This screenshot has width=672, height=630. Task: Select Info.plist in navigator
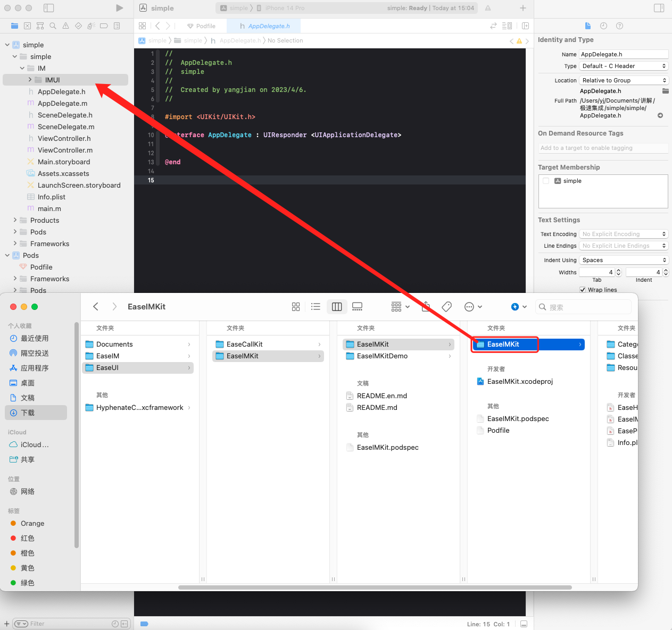coord(52,197)
